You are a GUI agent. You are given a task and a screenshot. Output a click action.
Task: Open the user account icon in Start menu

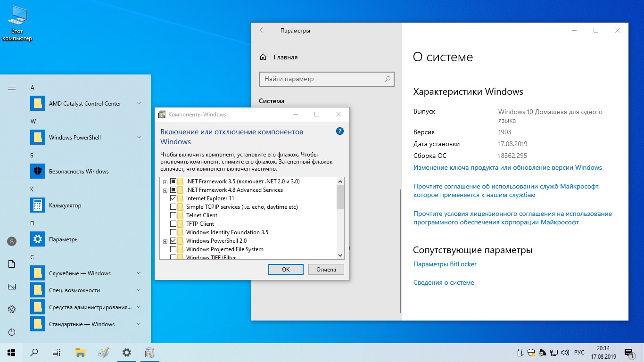click(12, 241)
